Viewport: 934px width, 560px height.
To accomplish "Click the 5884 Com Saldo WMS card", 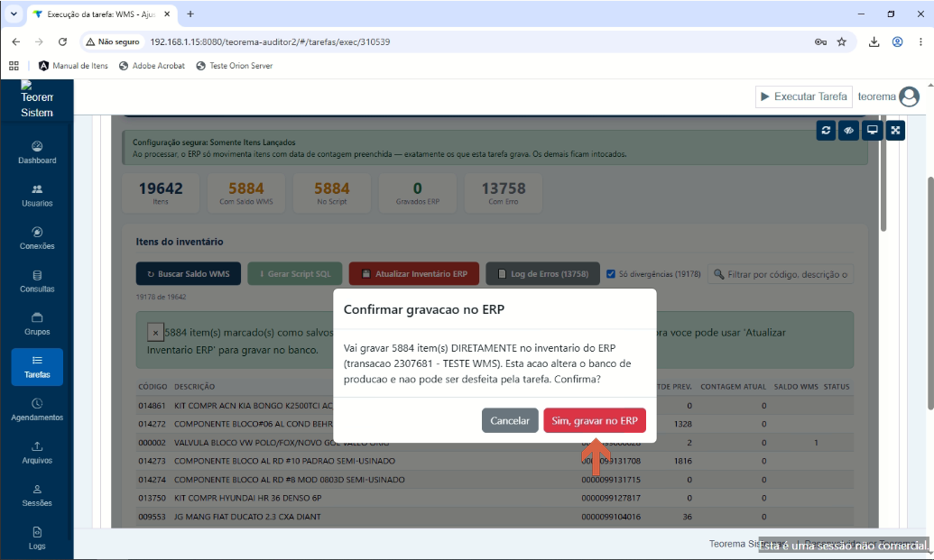I will pyautogui.click(x=246, y=193).
